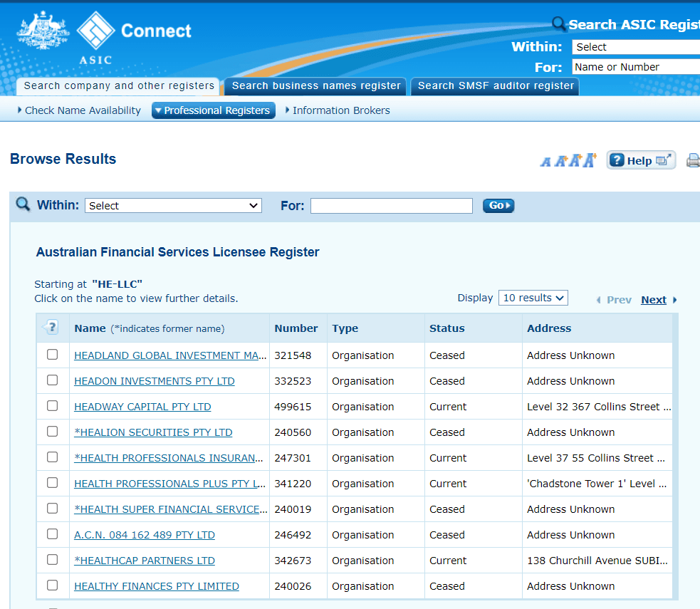Viewport: 700px width, 609px height.
Task: Focus the header Name or Number field
Action: (636, 67)
